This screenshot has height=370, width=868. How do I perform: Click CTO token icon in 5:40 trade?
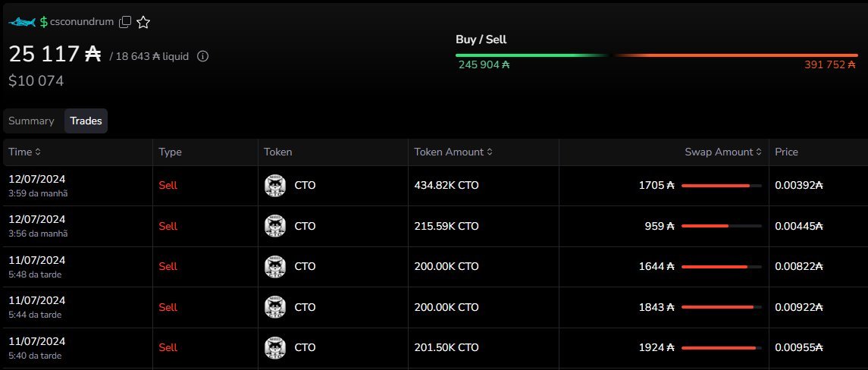pyautogui.click(x=275, y=348)
